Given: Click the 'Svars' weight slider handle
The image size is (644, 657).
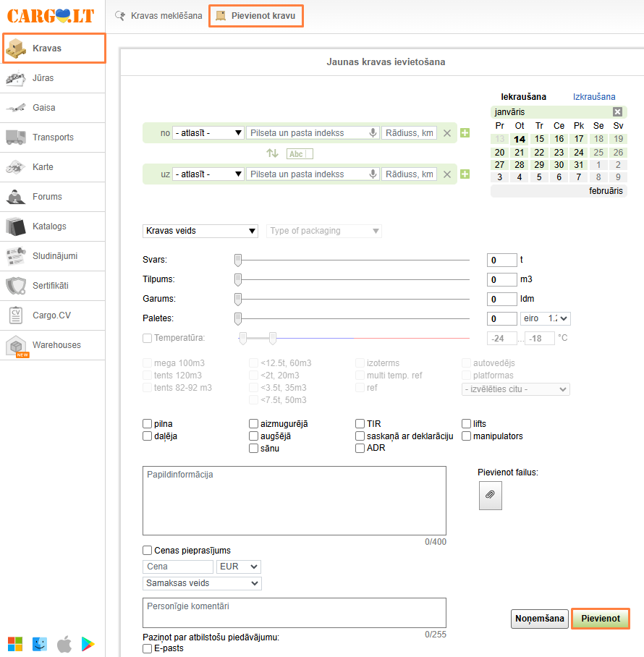Looking at the screenshot, I should point(237,260).
